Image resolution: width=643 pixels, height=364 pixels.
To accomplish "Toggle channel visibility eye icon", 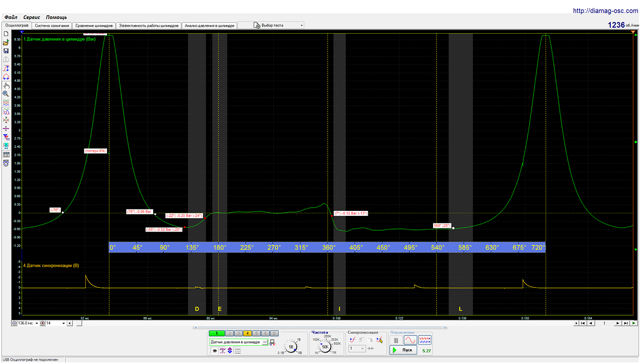I will (x=215, y=350).
